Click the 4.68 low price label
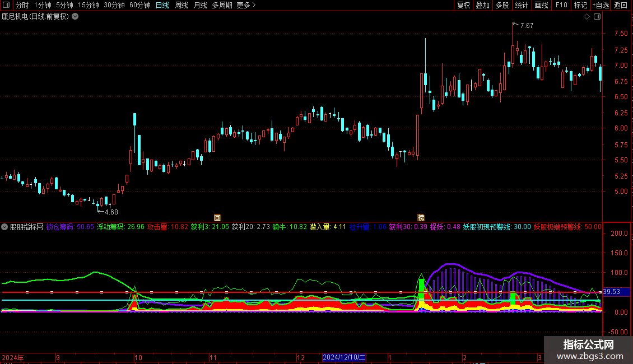633x364 pixels. pos(111,212)
